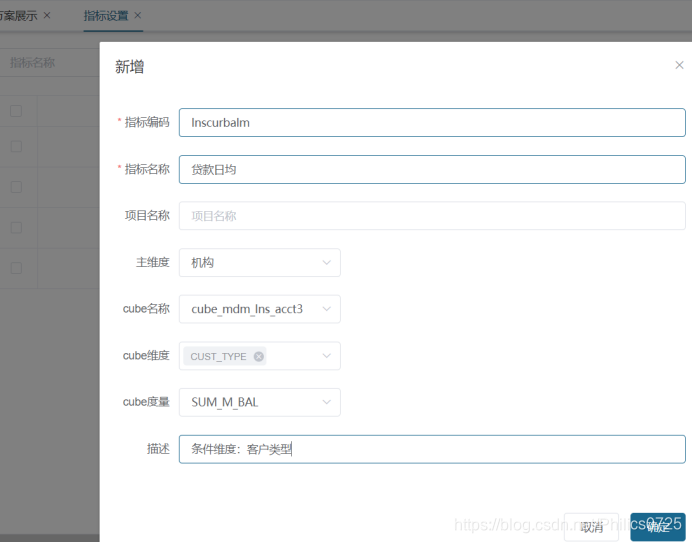
Task: Tick the fifth row checkbox in background table
Action: pyautogui.click(x=16, y=268)
